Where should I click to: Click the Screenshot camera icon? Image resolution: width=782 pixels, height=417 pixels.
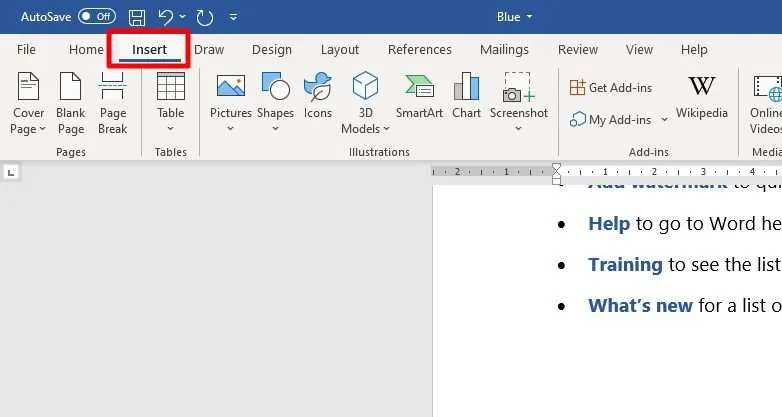[519, 87]
